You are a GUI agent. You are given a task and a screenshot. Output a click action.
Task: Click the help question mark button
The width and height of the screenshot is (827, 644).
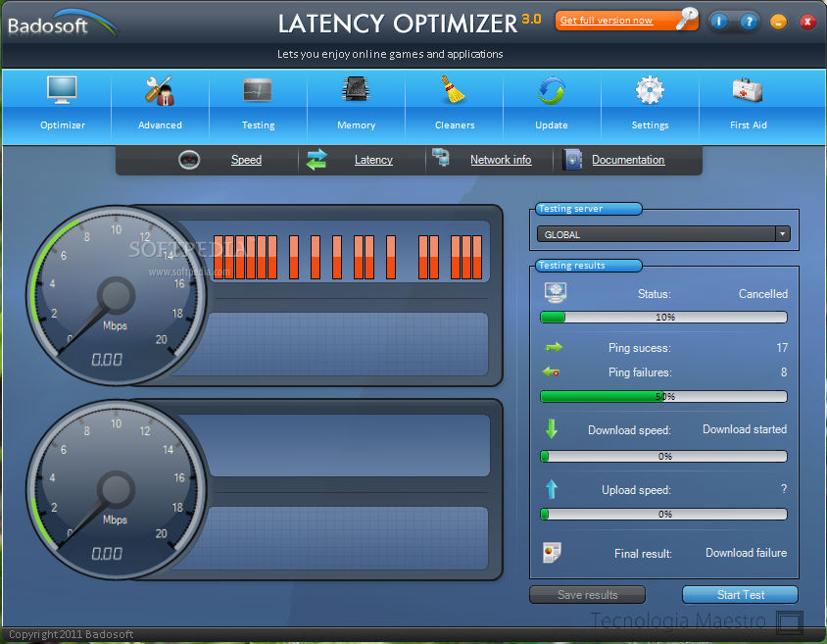pyautogui.click(x=749, y=22)
